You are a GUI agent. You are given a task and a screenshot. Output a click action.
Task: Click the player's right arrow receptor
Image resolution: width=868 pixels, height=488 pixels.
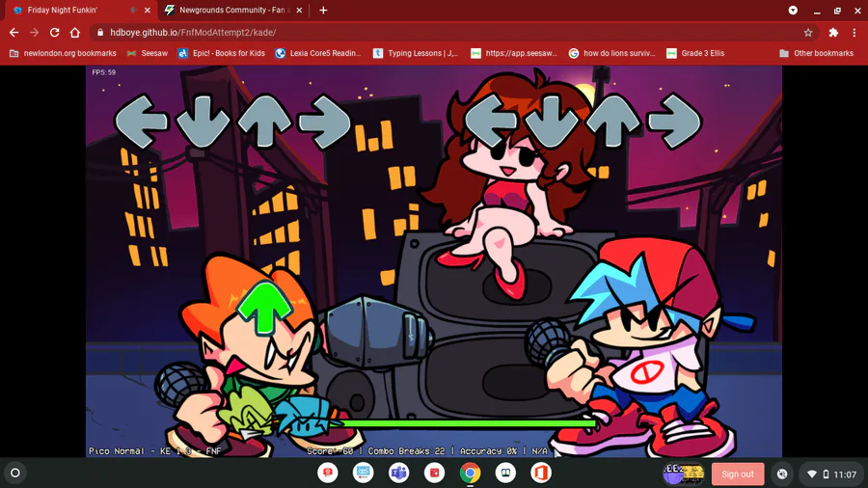675,122
